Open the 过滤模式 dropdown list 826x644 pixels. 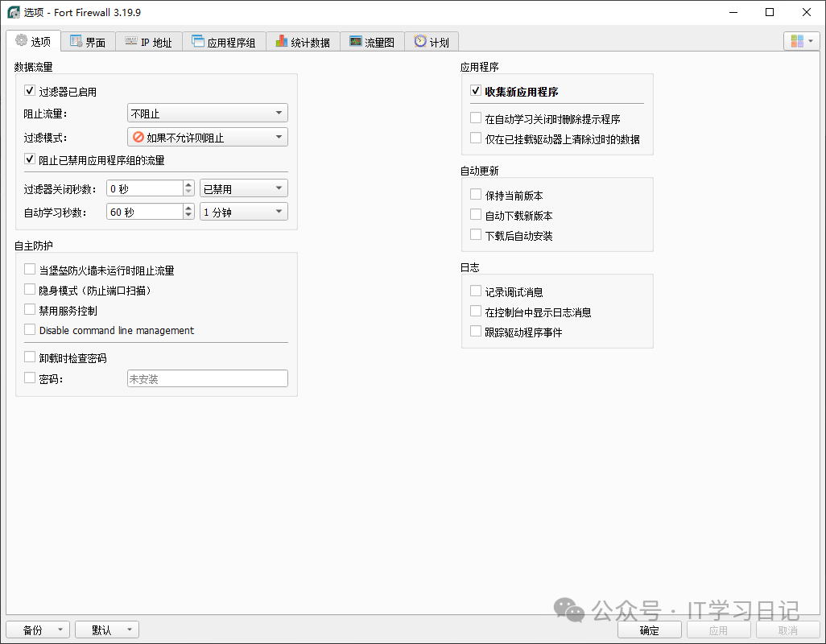pos(208,138)
